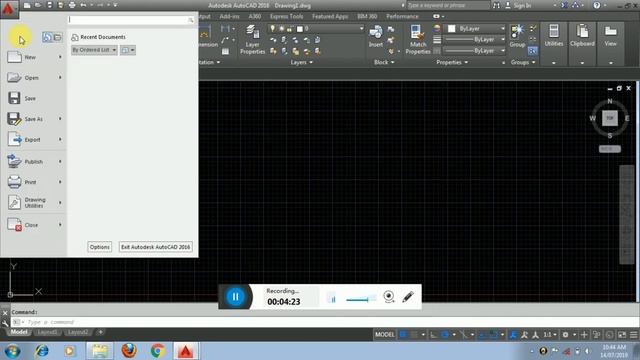Screen dimensions: 640x360
Task: Click the Plot printer icon in Quick Access toolbar
Action: point(72,5)
